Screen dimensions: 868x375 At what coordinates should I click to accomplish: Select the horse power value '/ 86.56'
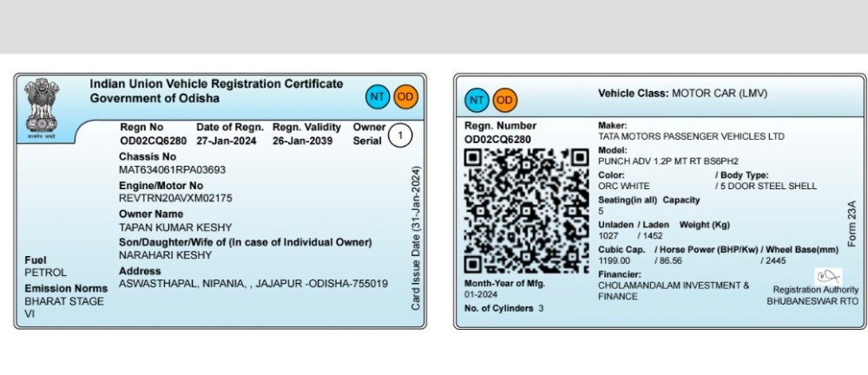pyautogui.click(x=668, y=260)
